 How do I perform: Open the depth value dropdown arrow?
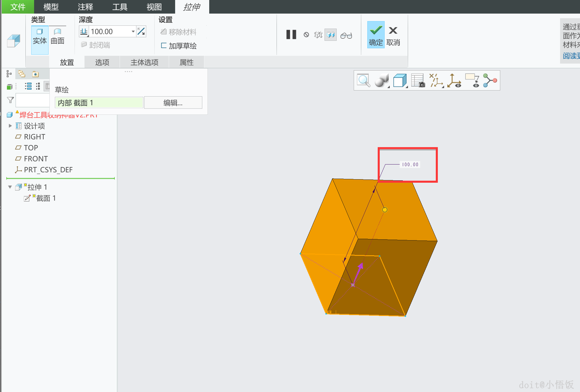133,31
